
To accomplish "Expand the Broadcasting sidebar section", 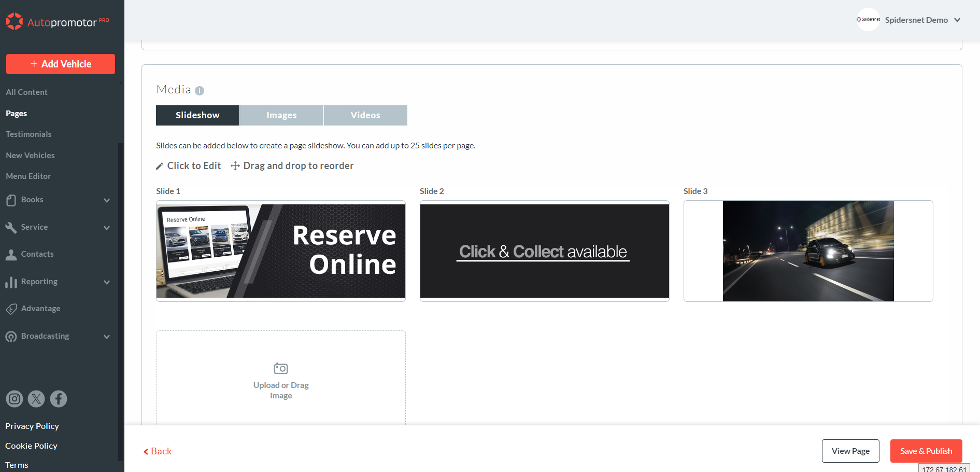I will pos(107,337).
